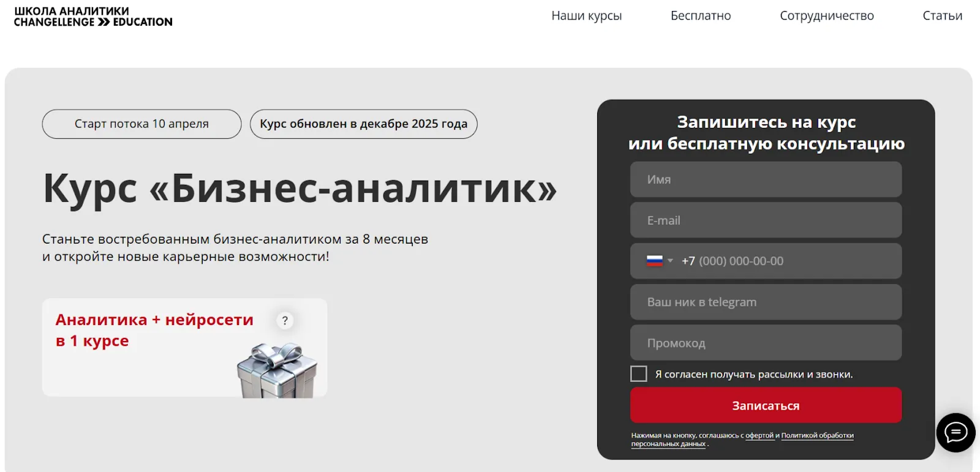Screen dimensions: 980x472
Task: Tick the consent to mailings and calls checkbox
Action: pos(639,374)
